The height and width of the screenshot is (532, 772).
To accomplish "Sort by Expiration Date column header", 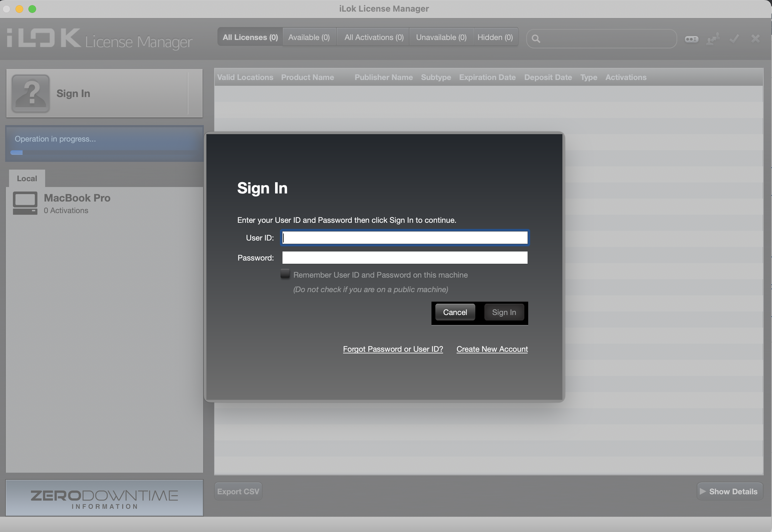I will (x=487, y=77).
